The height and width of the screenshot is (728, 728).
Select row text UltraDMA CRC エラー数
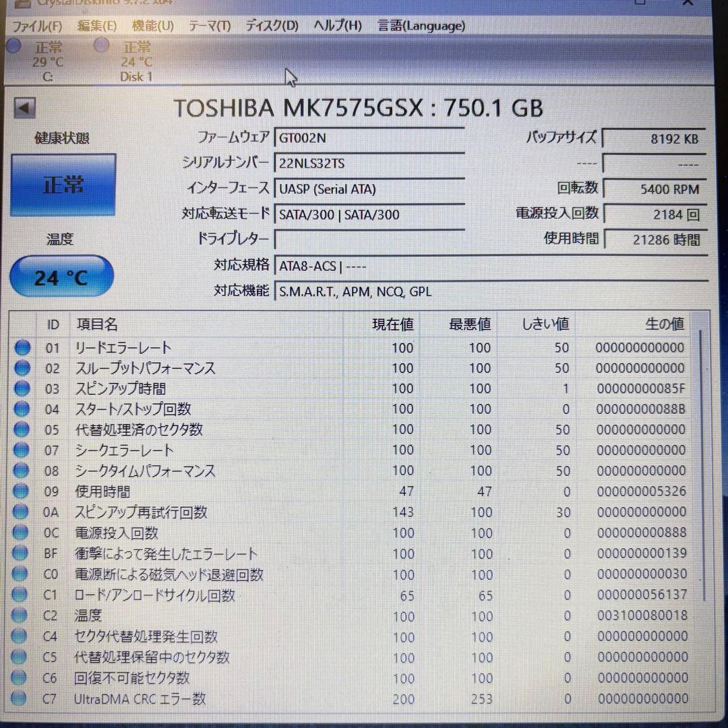(x=140, y=698)
